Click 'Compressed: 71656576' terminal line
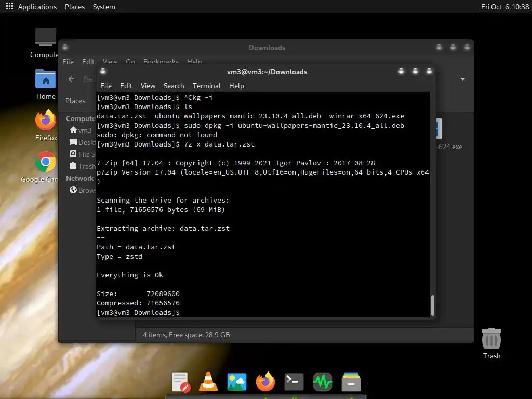 tap(138, 303)
